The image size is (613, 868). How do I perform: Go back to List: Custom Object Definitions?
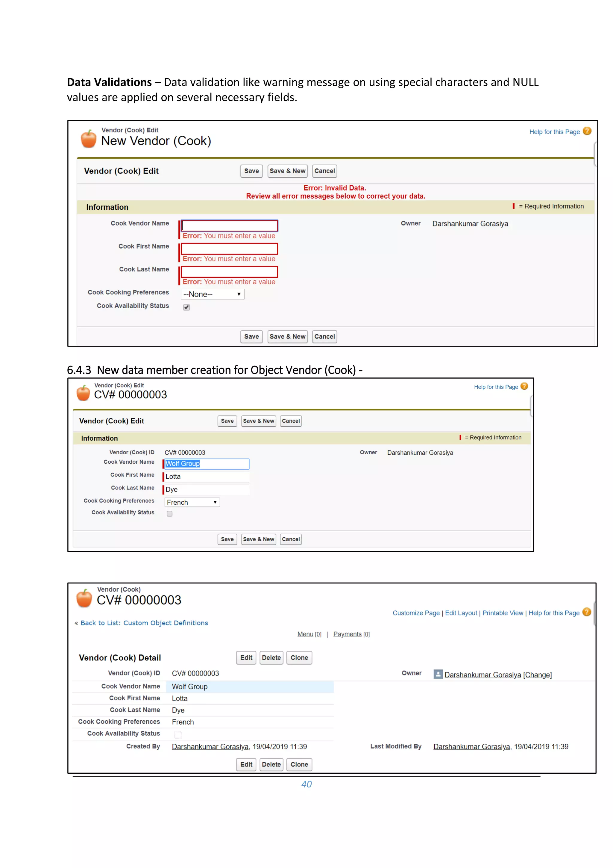pos(144,623)
